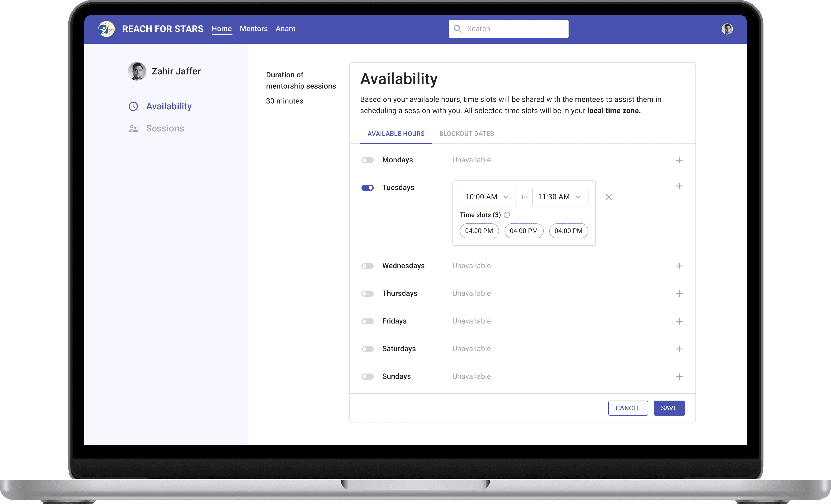The height and width of the screenshot is (504, 831).
Task: Click the clock icon beside Availability
Action: [133, 107]
